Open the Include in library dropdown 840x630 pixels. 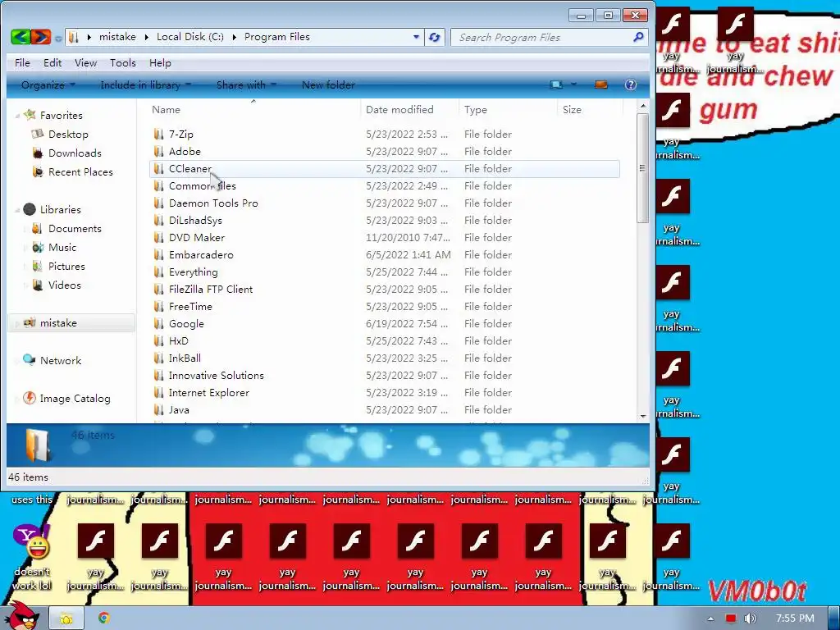pos(146,84)
